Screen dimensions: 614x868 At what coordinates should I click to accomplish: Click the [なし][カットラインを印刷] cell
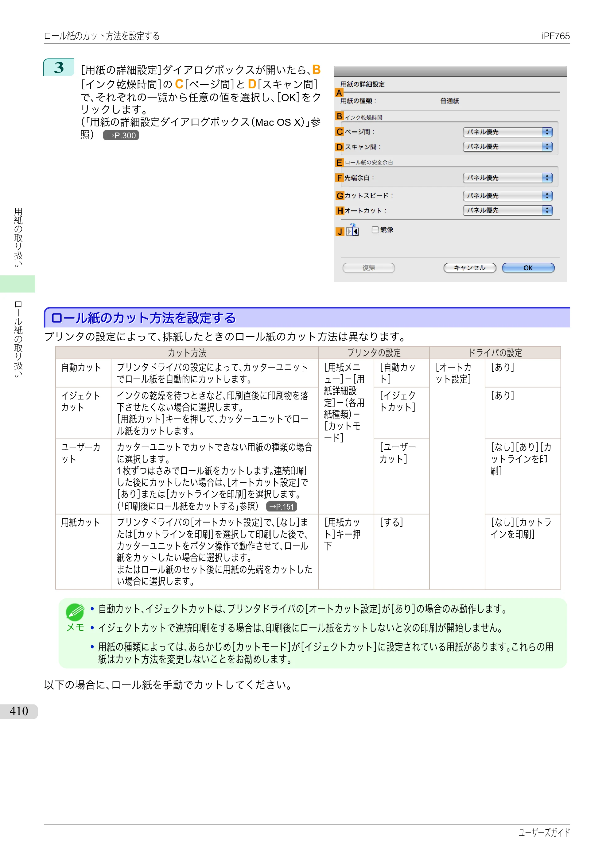click(x=523, y=552)
